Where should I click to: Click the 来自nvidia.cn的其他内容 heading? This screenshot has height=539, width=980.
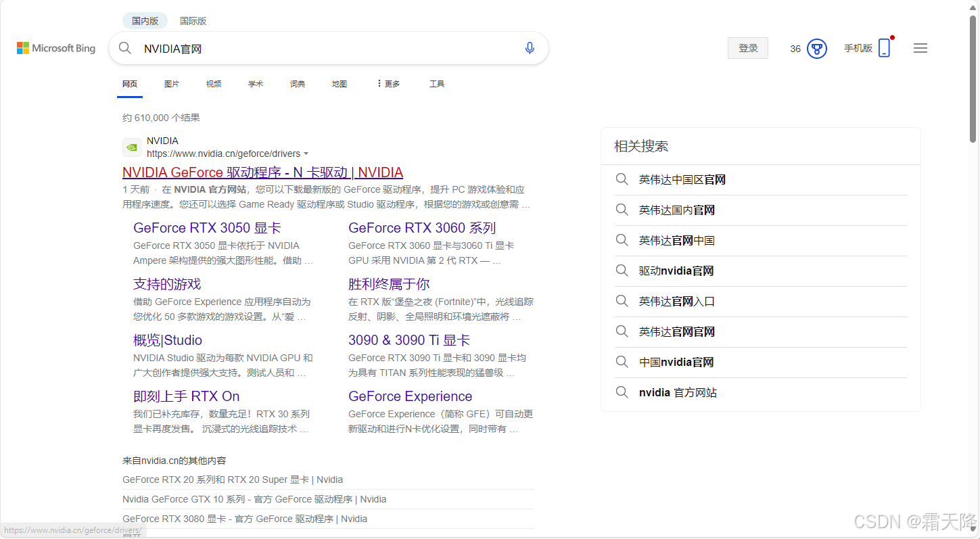point(174,461)
